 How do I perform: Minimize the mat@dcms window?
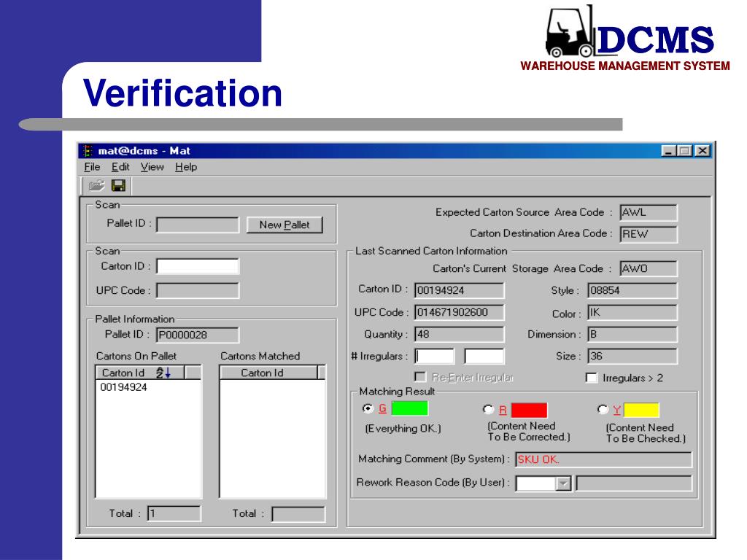669,151
